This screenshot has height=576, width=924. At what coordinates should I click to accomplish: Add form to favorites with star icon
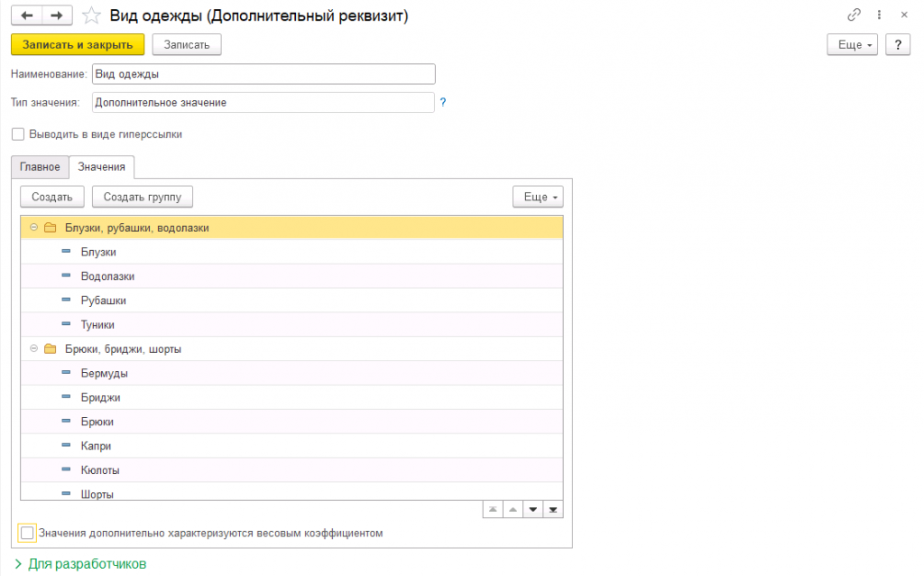coord(90,15)
